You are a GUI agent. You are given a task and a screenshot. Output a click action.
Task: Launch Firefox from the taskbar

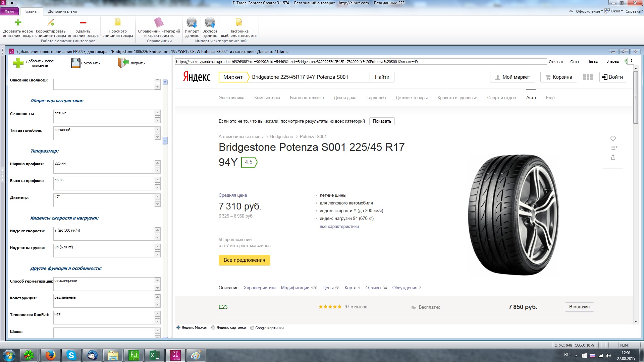click(50, 355)
